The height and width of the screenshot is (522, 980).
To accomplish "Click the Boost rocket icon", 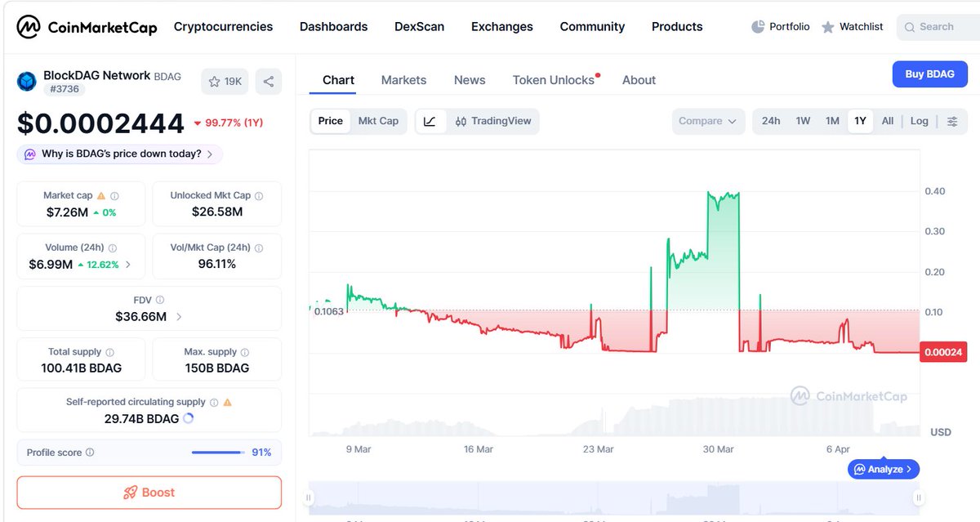I will coord(130,493).
